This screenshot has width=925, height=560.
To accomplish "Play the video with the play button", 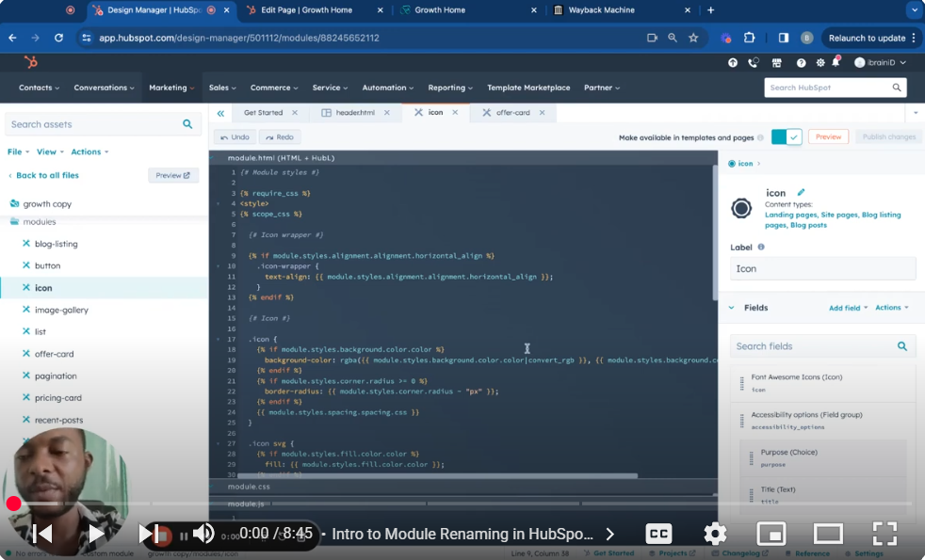I will [95, 534].
